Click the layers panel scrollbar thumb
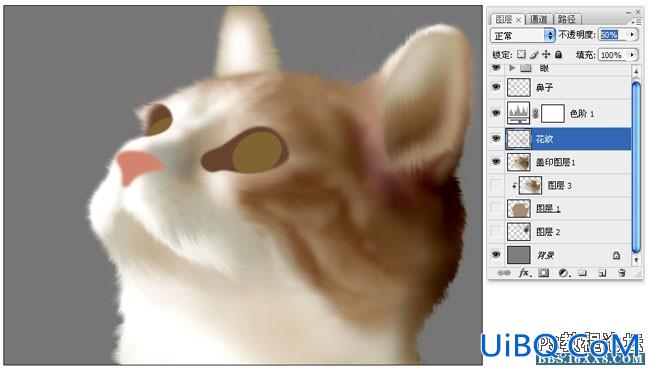This screenshot has height=370, width=650. 636,166
